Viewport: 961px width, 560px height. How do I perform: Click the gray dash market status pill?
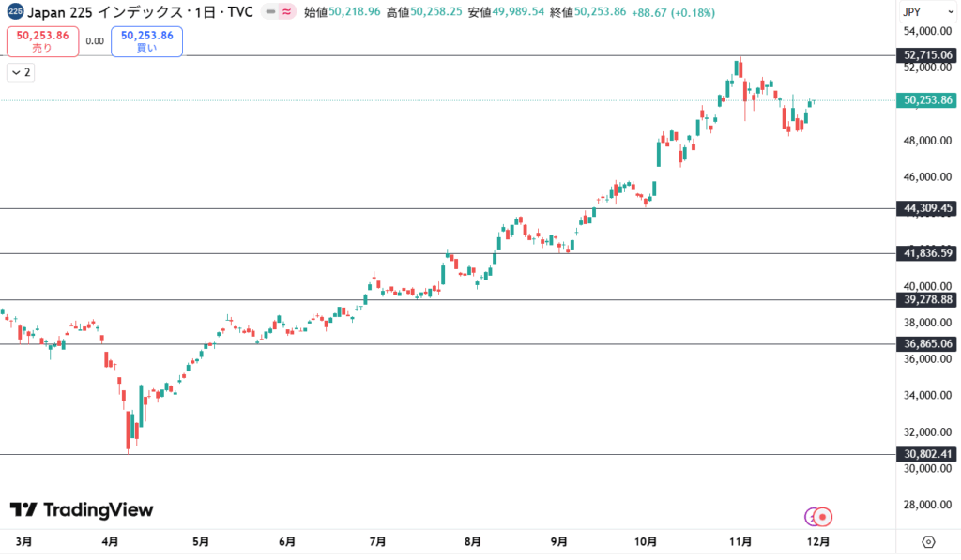pyautogui.click(x=271, y=12)
